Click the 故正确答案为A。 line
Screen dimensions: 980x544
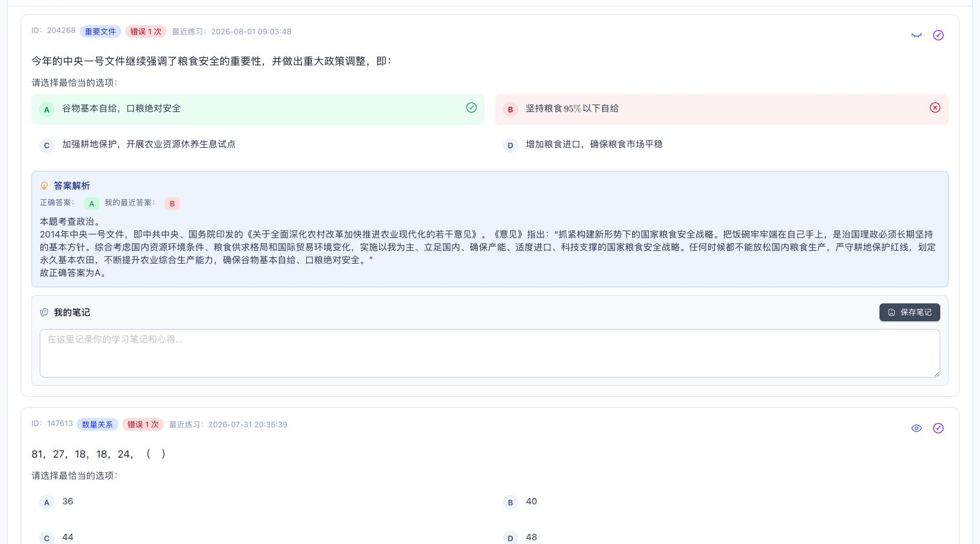(x=73, y=273)
